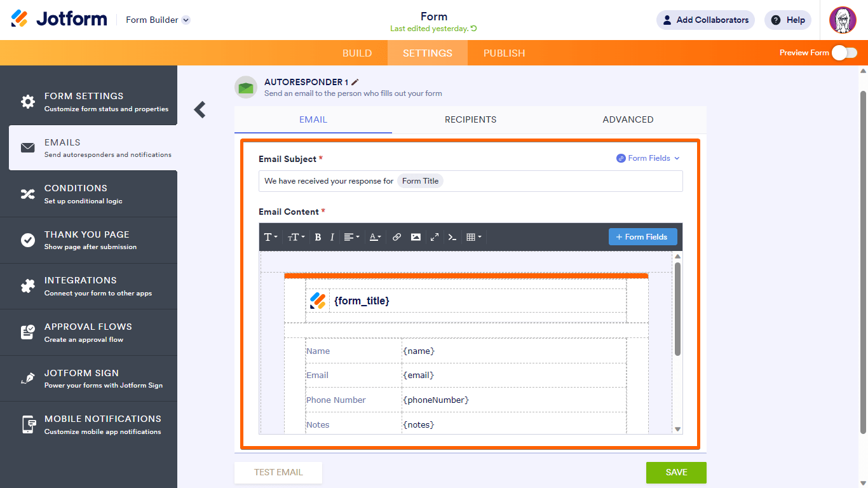
Task: Open the Form Builder dropdown
Action: pyautogui.click(x=158, y=20)
